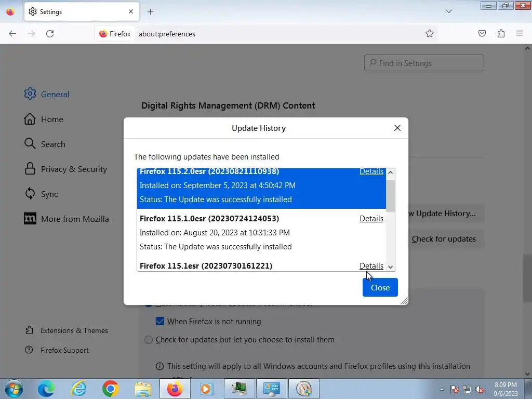Open the Home settings category
The width and height of the screenshot is (532, 399).
click(x=44, y=119)
